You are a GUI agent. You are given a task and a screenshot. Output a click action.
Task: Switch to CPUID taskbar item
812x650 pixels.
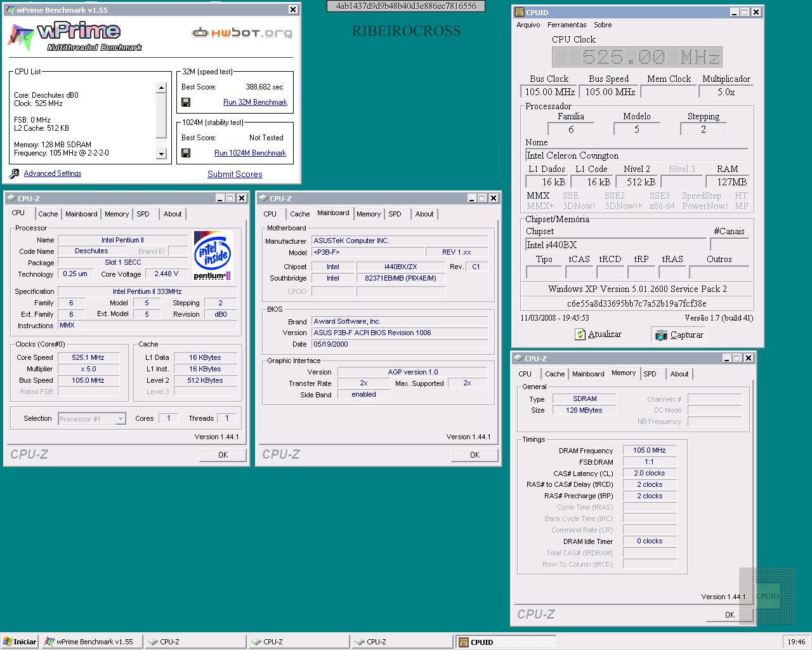coord(505,642)
